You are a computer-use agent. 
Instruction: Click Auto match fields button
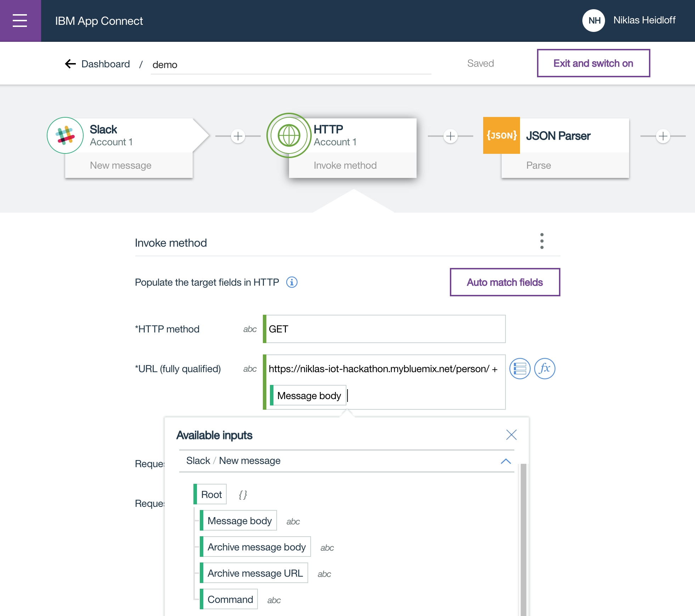(505, 282)
